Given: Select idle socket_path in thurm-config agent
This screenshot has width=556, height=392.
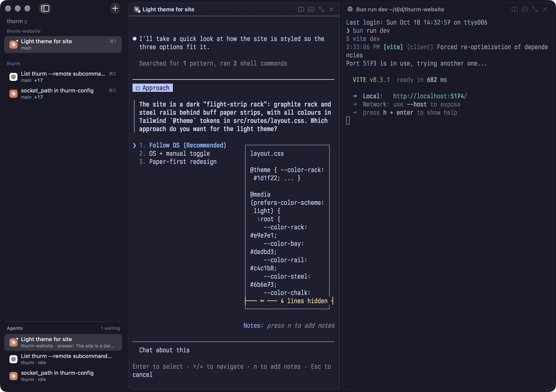Looking at the screenshot, I should [63, 376].
